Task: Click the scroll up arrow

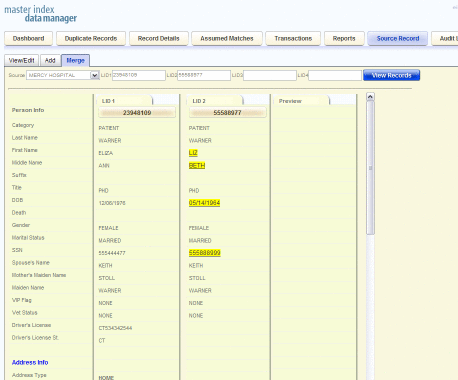Action: point(370,97)
